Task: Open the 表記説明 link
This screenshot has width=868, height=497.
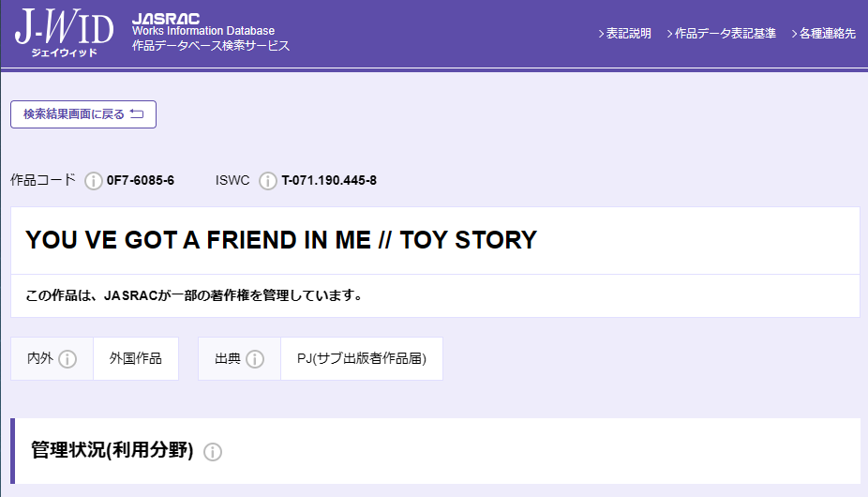Action: (x=624, y=34)
